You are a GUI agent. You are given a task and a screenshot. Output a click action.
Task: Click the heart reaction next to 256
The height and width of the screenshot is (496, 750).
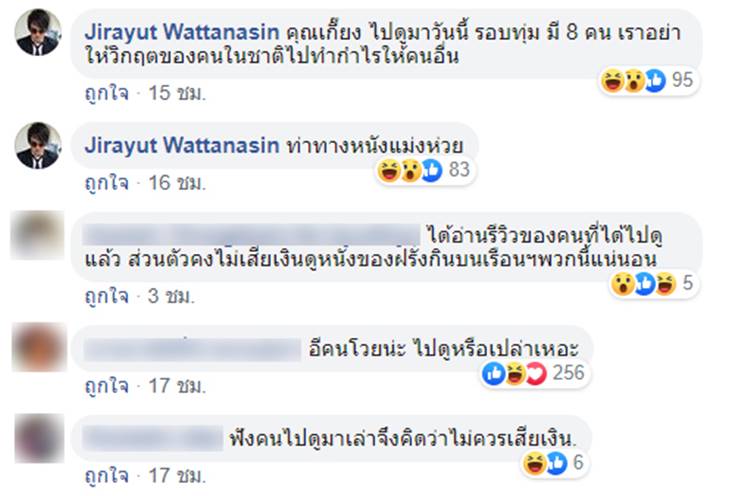click(536, 374)
